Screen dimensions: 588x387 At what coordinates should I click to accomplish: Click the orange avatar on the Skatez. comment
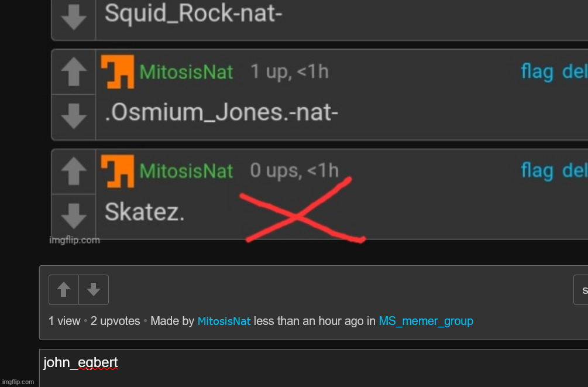[118, 171]
